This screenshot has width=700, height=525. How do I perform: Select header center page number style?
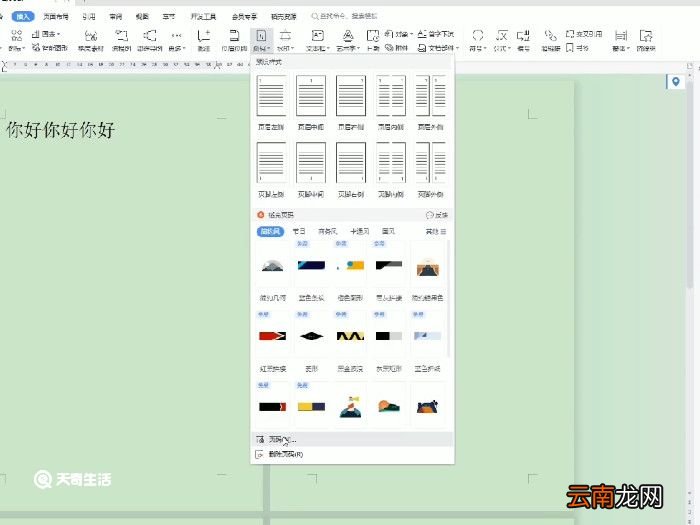(311, 102)
